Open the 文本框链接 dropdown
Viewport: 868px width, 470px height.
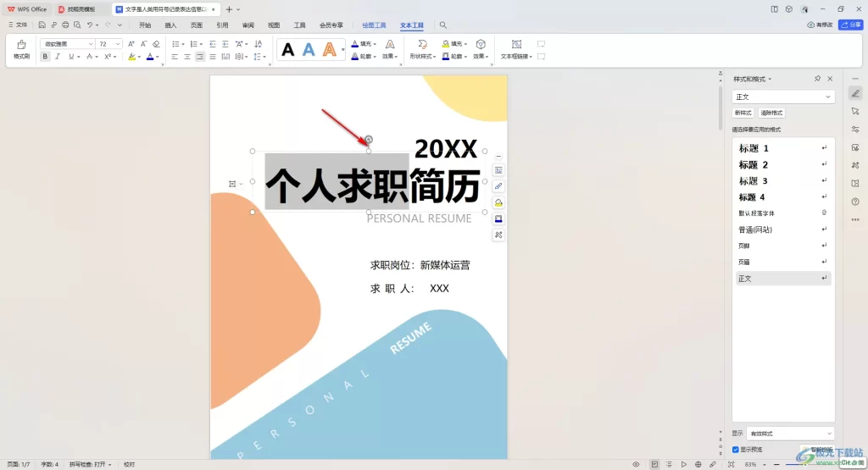coord(516,49)
